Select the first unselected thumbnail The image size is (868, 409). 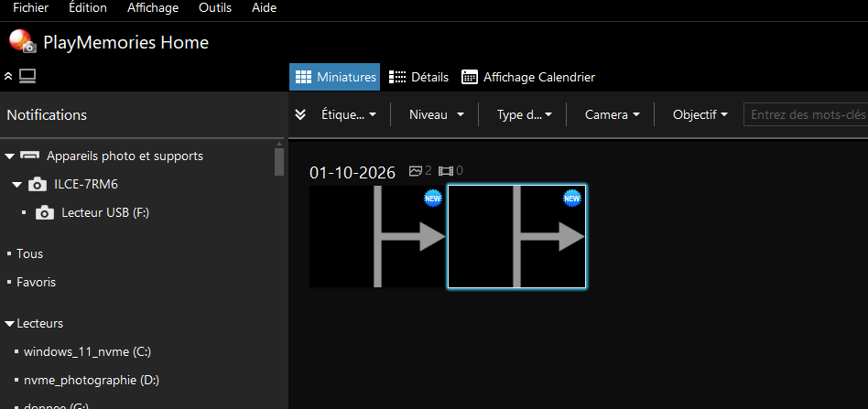378,237
